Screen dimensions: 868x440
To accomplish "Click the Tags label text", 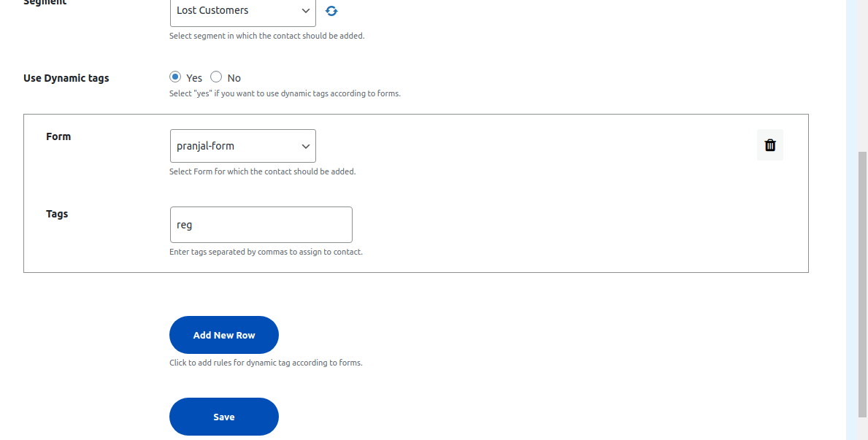I will [x=57, y=214].
